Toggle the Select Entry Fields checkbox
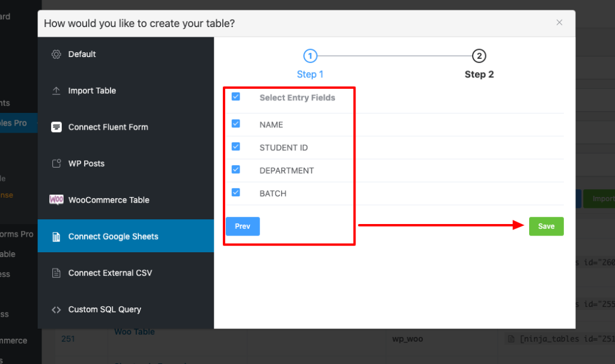 pyautogui.click(x=235, y=97)
